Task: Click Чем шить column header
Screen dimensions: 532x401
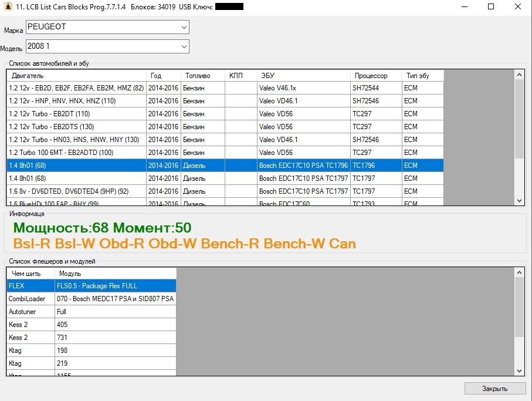Action: pyautogui.click(x=31, y=274)
